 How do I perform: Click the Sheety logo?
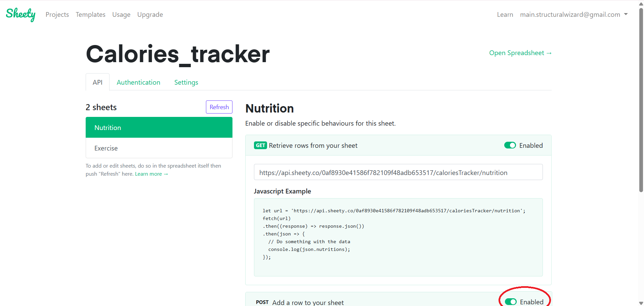(20, 14)
